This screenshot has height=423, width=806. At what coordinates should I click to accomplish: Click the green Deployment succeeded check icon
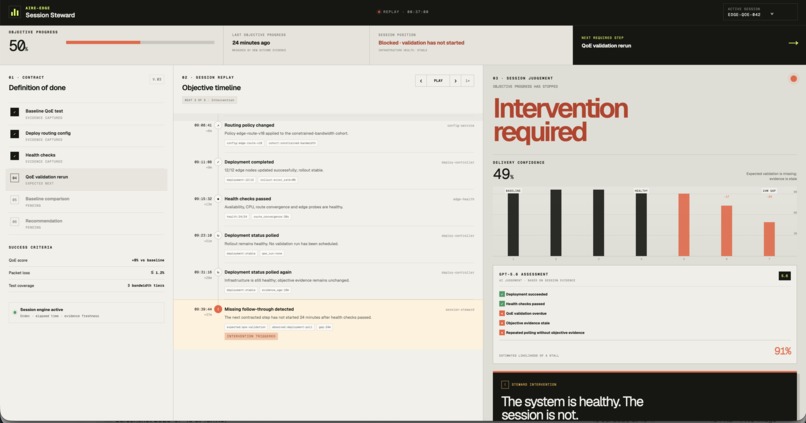[502, 295]
